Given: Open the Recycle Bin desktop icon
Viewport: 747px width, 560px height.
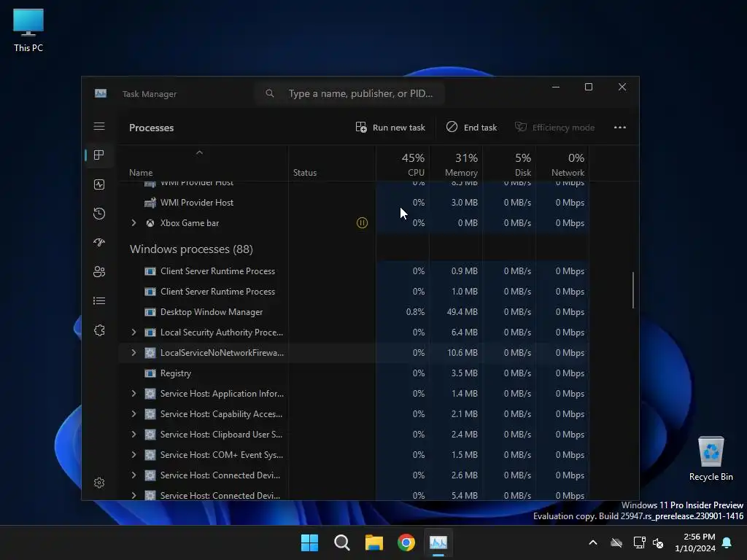Looking at the screenshot, I should click(x=711, y=459).
